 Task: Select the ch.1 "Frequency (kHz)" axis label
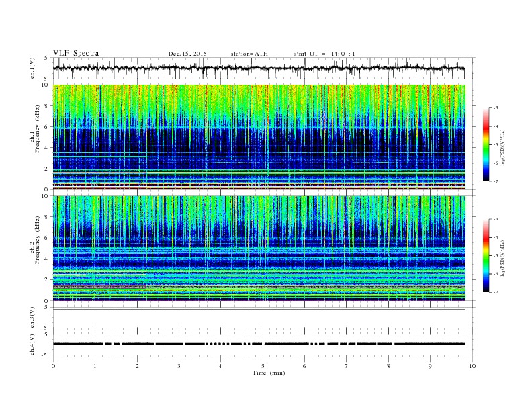coord(38,129)
